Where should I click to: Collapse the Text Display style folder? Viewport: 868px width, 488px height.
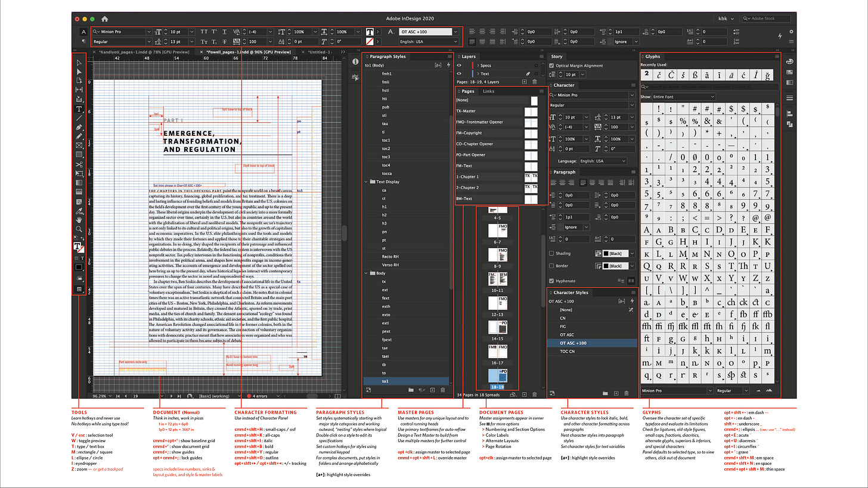[x=366, y=182]
